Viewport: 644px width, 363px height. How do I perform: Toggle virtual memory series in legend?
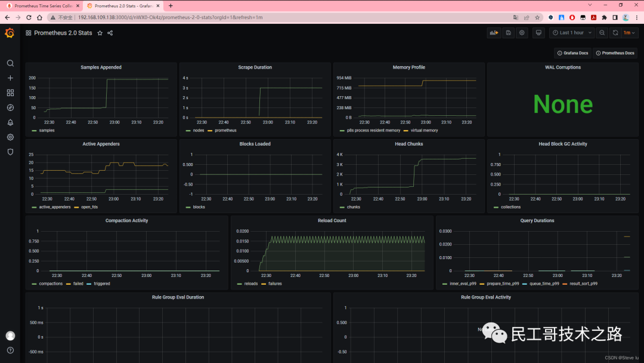click(x=424, y=130)
